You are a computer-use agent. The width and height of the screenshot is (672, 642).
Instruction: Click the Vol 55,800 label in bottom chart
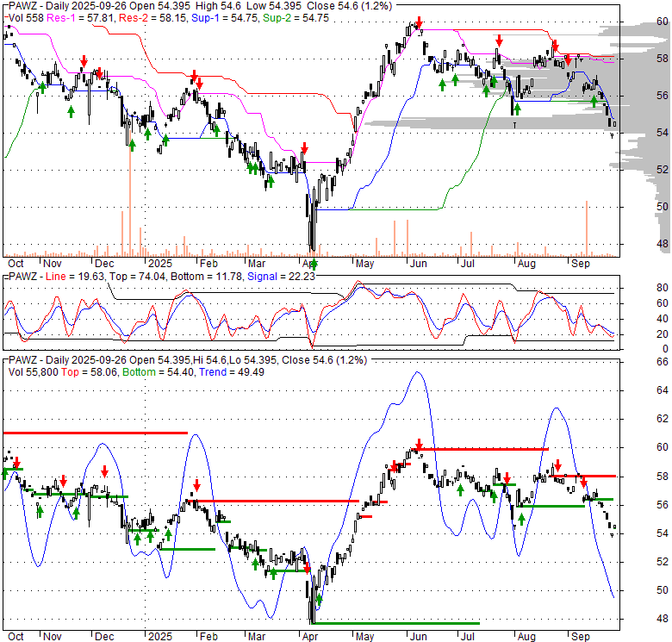pyautogui.click(x=33, y=372)
